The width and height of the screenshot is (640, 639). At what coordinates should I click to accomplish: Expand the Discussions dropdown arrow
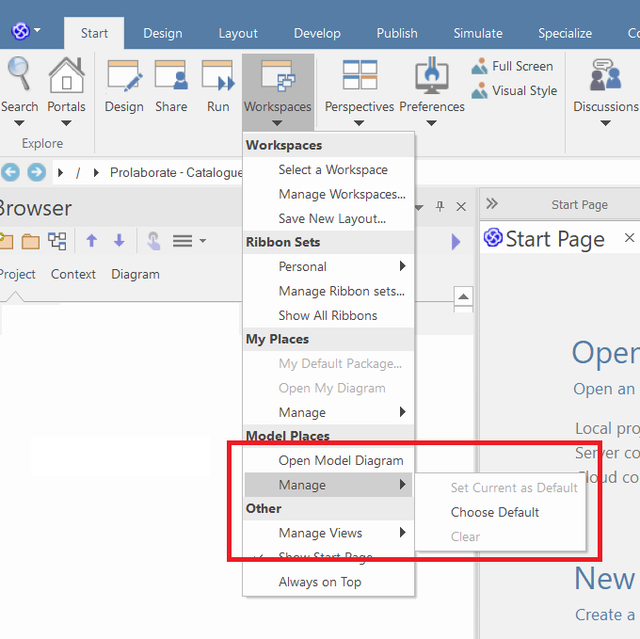click(605, 123)
